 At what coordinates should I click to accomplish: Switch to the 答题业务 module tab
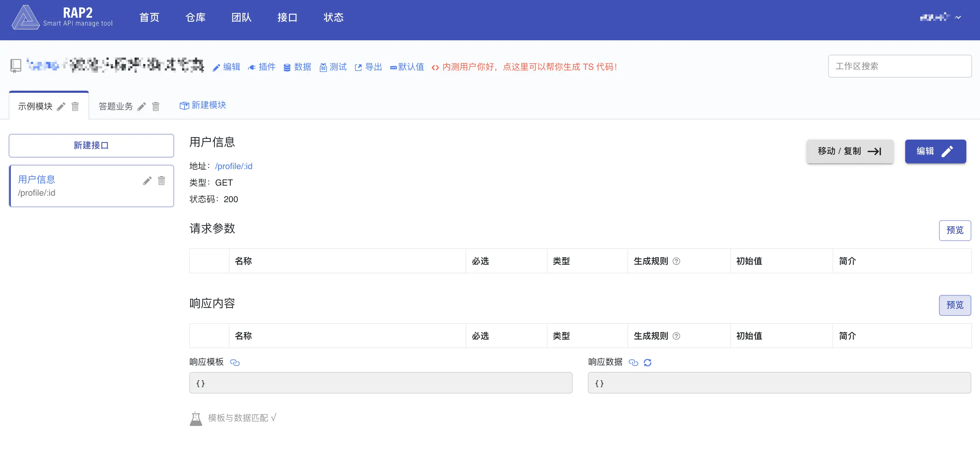click(115, 106)
